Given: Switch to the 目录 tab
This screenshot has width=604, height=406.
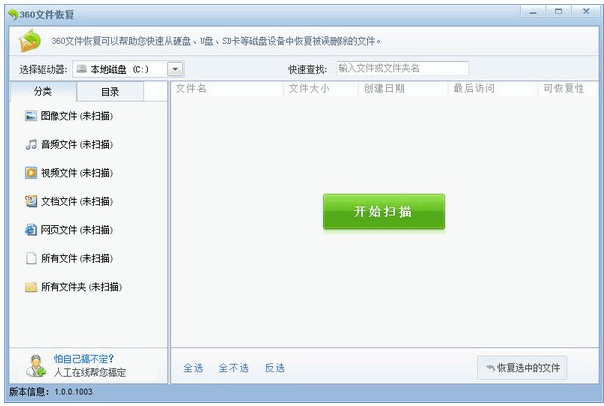Looking at the screenshot, I should (110, 92).
